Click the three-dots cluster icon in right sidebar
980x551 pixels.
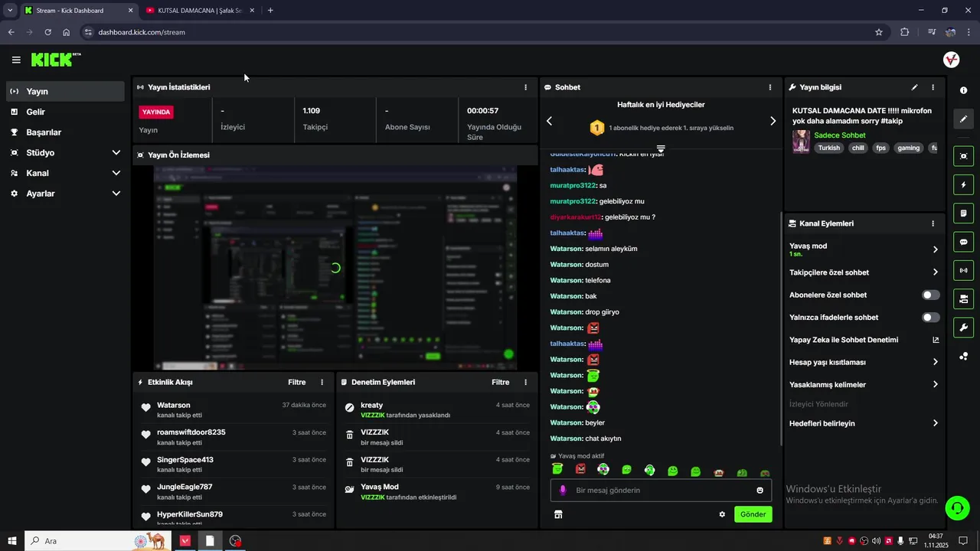pyautogui.click(x=963, y=356)
